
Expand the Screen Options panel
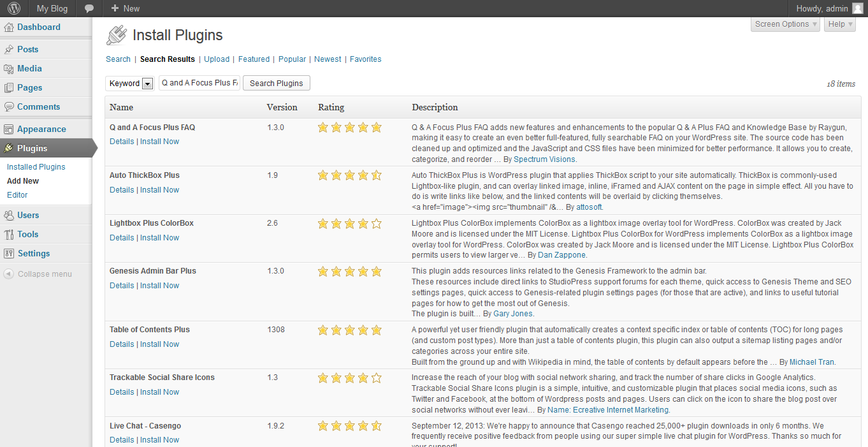tap(786, 24)
